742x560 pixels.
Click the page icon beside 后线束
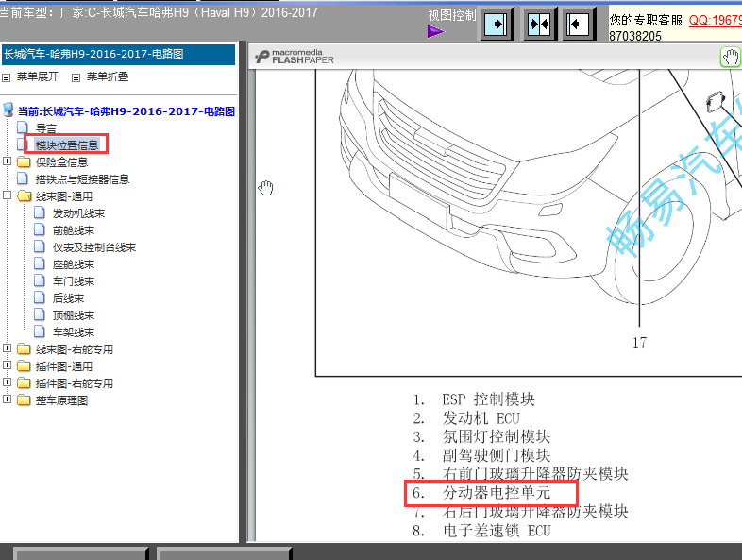tap(40, 297)
